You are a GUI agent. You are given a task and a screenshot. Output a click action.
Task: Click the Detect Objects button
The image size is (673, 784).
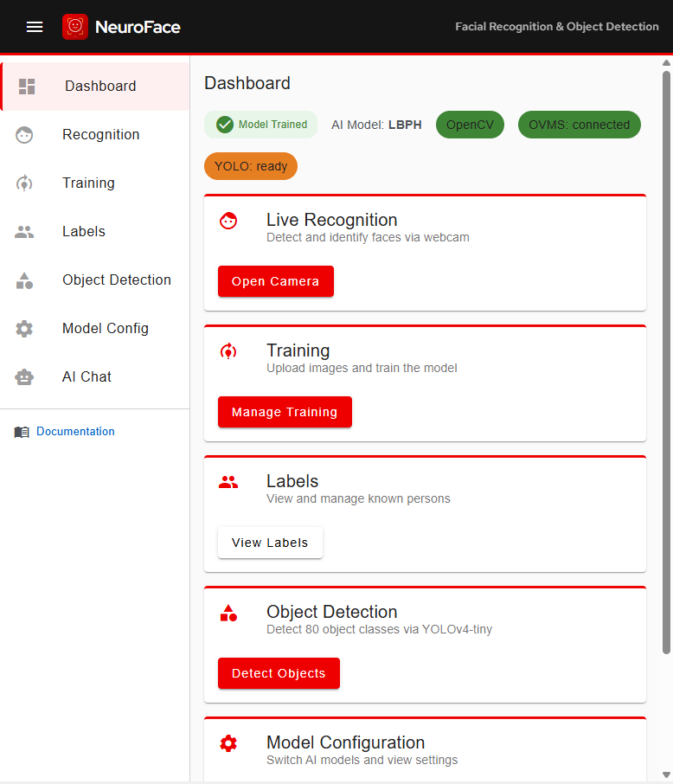(x=279, y=673)
